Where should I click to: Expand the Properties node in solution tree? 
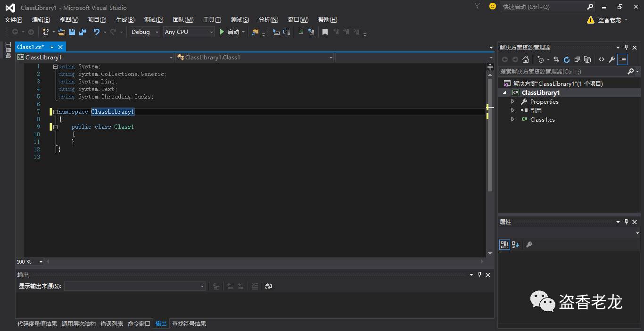(513, 102)
